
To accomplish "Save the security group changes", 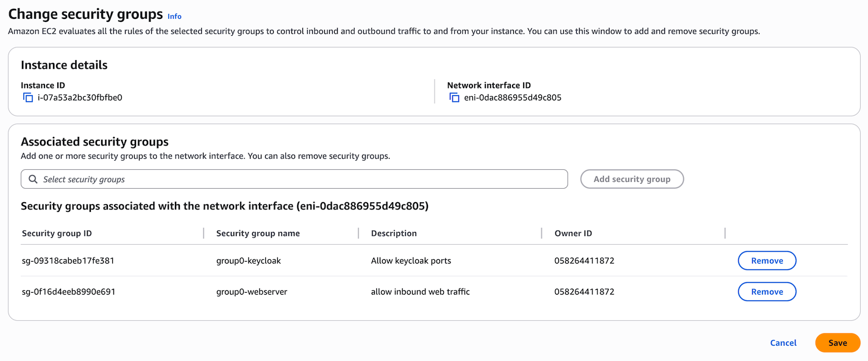I will pos(837,343).
